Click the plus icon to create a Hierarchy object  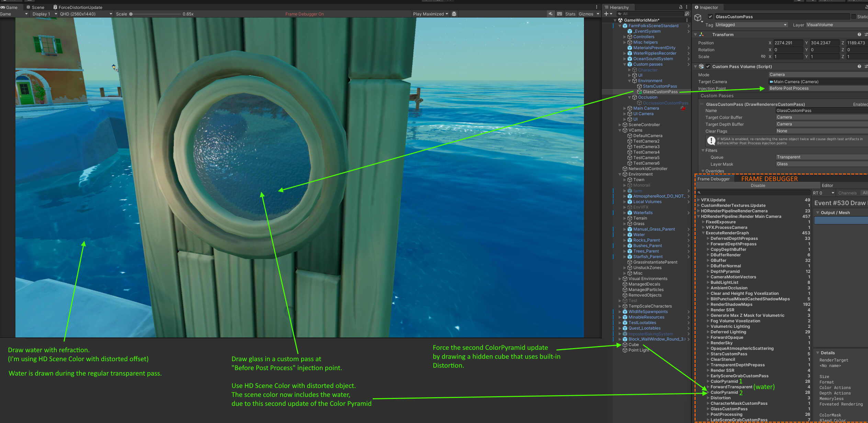point(606,14)
